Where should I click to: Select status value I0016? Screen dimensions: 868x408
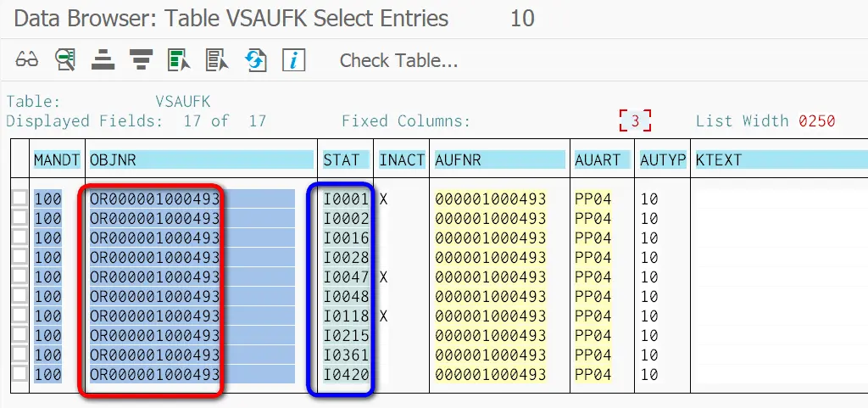coord(346,238)
